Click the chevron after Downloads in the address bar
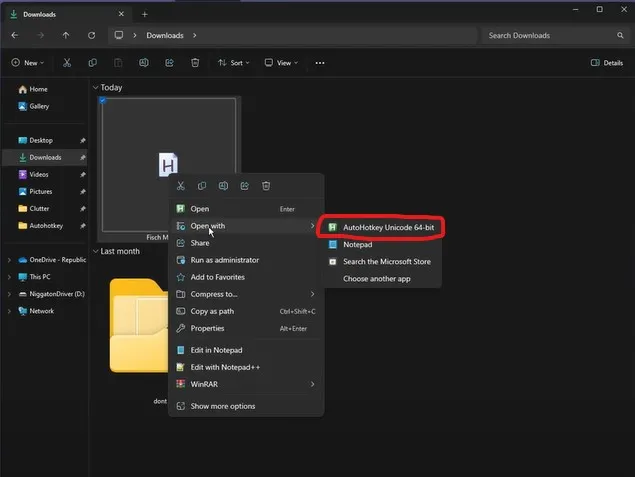This screenshot has height=477, width=635. 195,36
